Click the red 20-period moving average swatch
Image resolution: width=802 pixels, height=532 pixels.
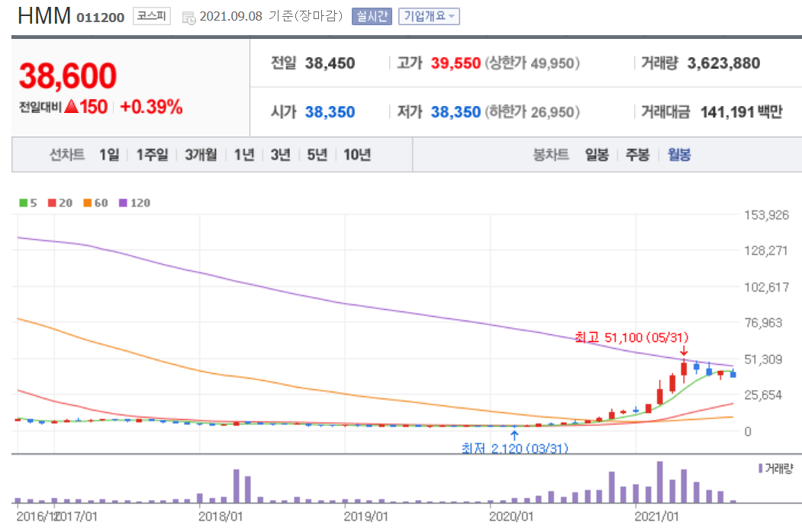(52, 203)
